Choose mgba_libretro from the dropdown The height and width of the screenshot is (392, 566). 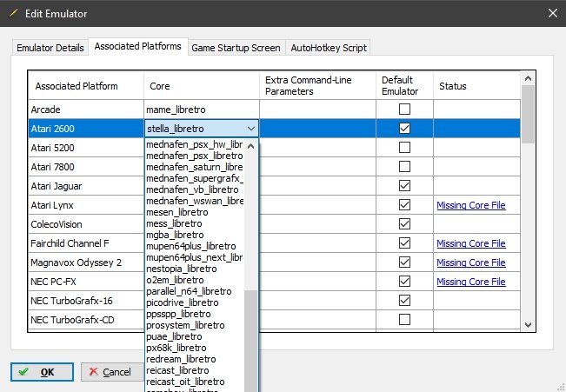[195, 235]
